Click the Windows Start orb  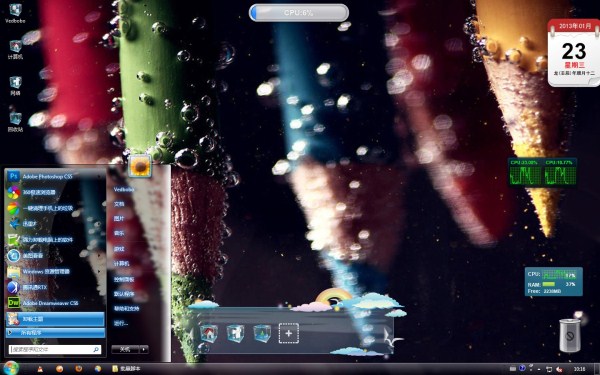pyautogui.click(x=10, y=368)
